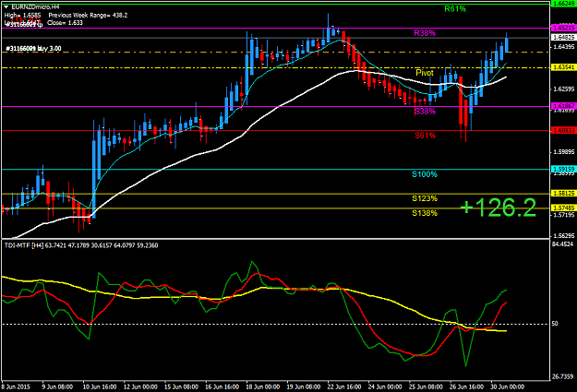The height and width of the screenshot is (392, 577).
Task: Click the 'Close= 1.633' text
Action: click(x=65, y=23)
